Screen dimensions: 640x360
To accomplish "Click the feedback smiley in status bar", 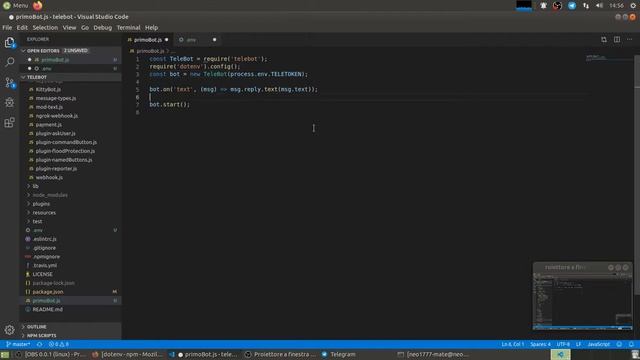I will point(619,344).
